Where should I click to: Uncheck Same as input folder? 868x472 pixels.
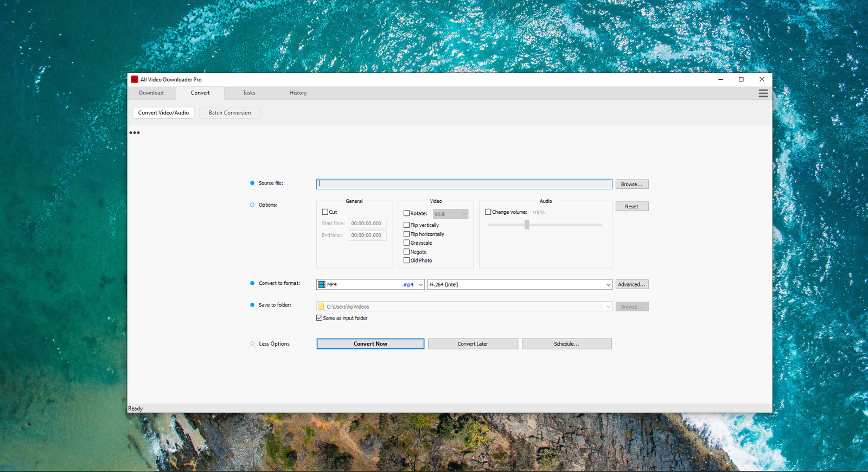point(320,318)
